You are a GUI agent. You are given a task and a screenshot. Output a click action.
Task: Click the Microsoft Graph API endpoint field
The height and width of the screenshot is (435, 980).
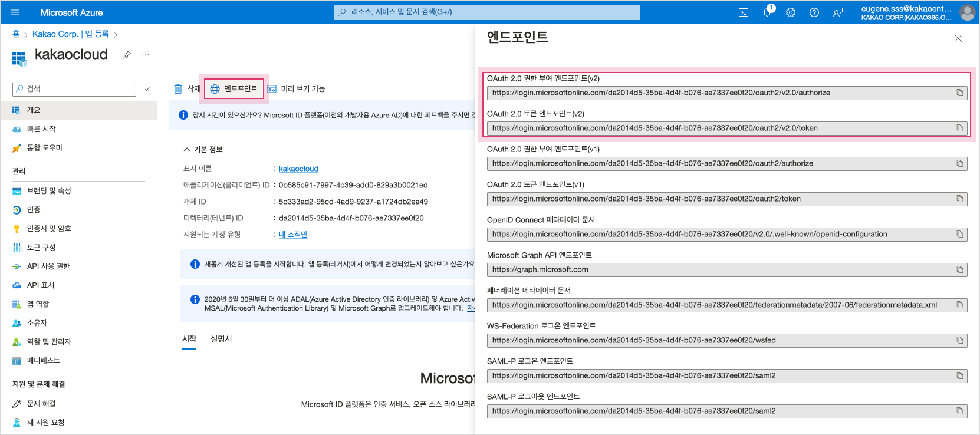[727, 269]
